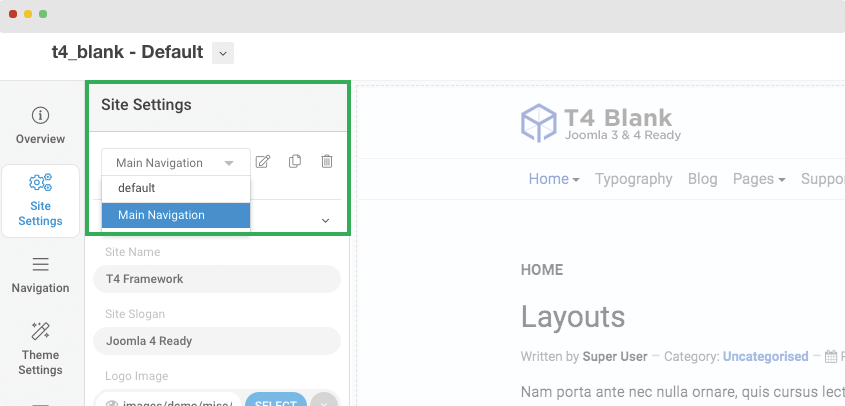Choose 'Main Navigation' highlighted option
Screen dimensions: 845x406
[x=176, y=215]
